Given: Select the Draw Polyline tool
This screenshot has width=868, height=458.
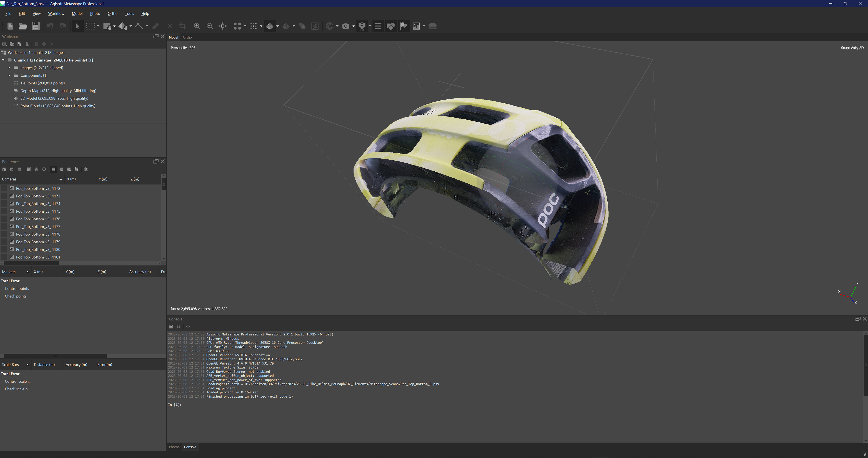Looking at the screenshot, I should tap(139, 26).
